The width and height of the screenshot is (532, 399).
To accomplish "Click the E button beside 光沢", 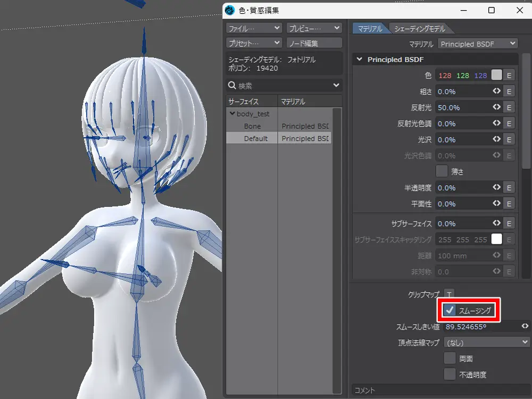I will (x=509, y=139).
